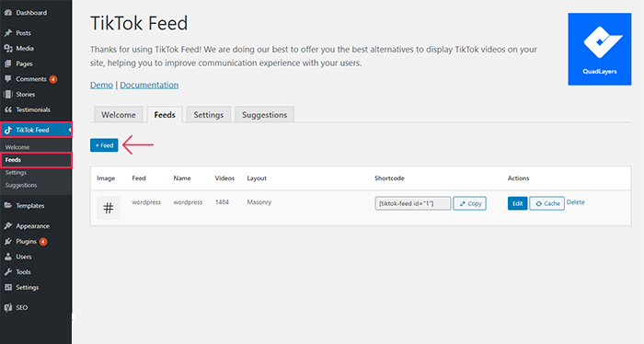This screenshot has height=344, width=644.
Task: Clear Cache for the wordpress feed
Action: pyautogui.click(x=547, y=203)
